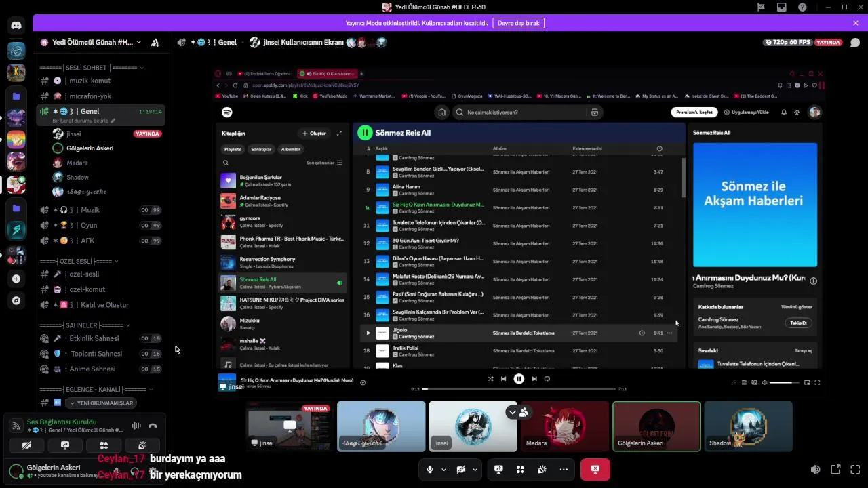Focus the Madara participant tile
This screenshot has width=868, height=488.
tap(565, 426)
